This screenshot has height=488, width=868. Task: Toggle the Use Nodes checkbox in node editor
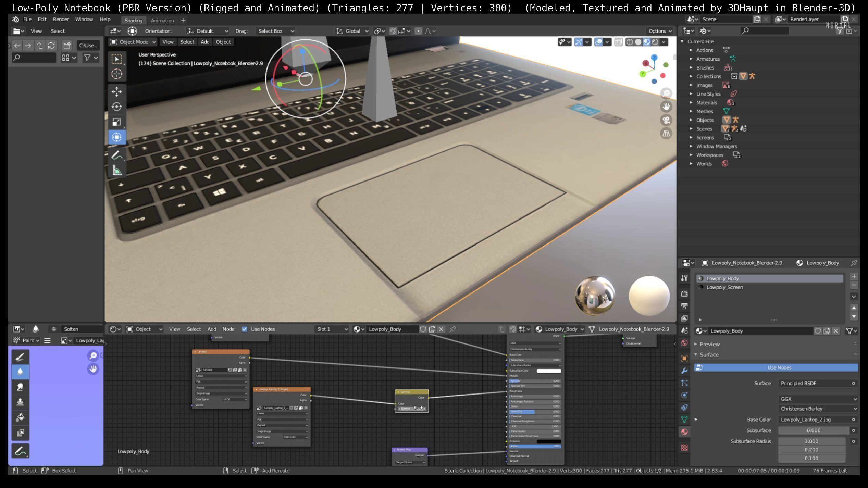point(244,329)
